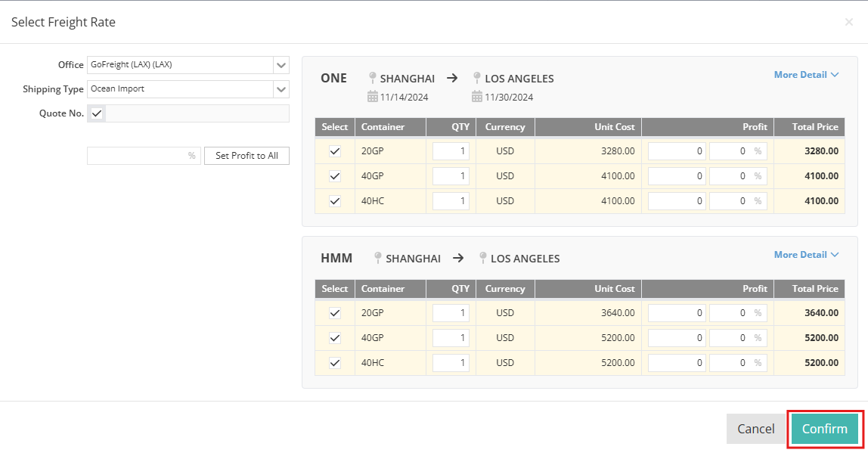868x456 pixels.
Task: Click the profit percentage field left of Set Profit
Action: tap(137, 156)
